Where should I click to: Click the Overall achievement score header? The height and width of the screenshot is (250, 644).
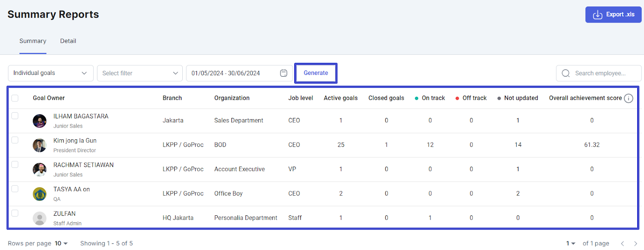tap(585, 98)
